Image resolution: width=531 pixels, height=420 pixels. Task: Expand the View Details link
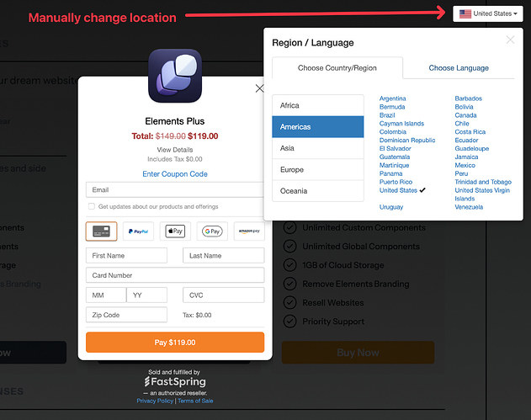click(x=175, y=149)
